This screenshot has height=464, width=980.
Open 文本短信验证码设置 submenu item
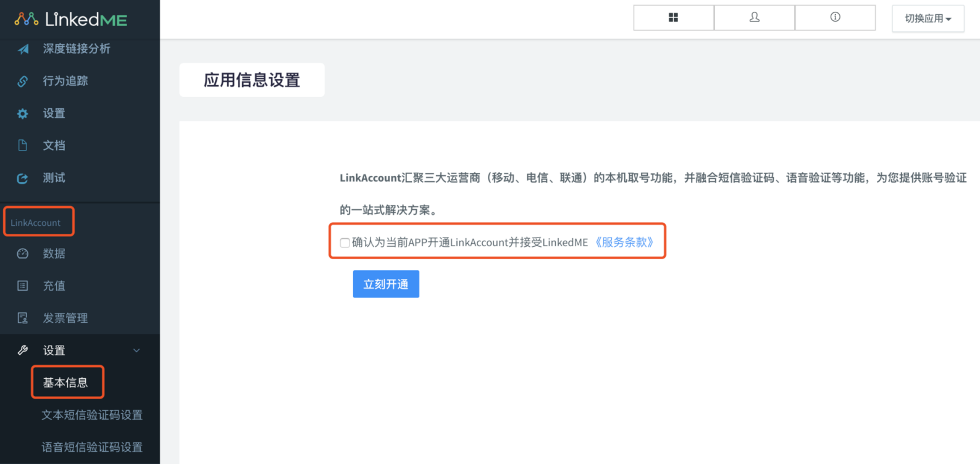tap(92, 415)
